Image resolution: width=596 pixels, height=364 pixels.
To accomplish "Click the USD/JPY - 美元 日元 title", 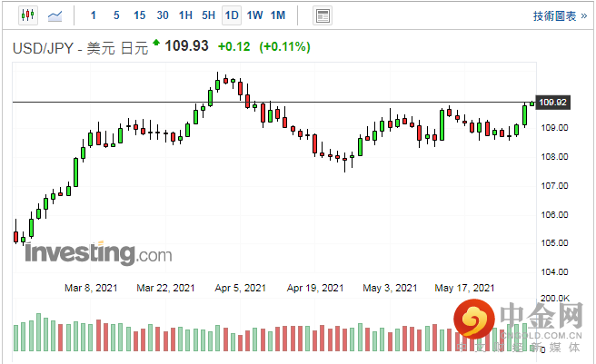I will click(80, 48).
